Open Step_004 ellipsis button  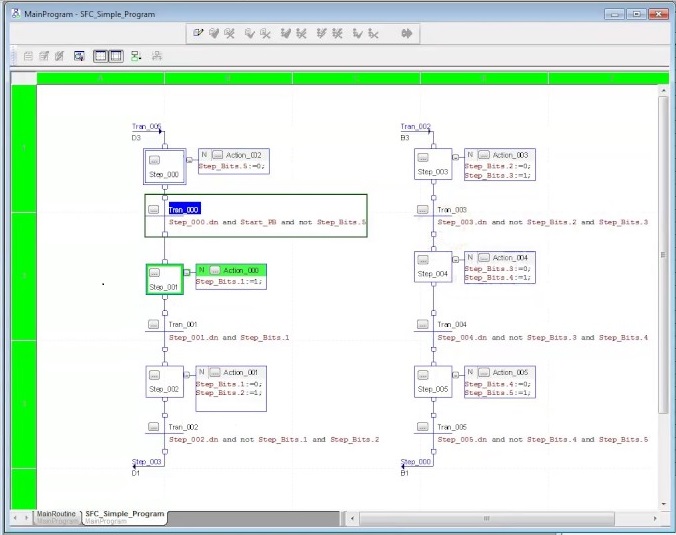coord(422,261)
